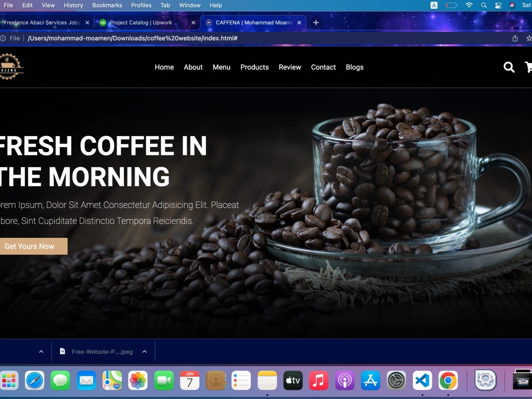Open the About nav link
The width and height of the screenshot is (532, 399).
[x=193, y=67]
